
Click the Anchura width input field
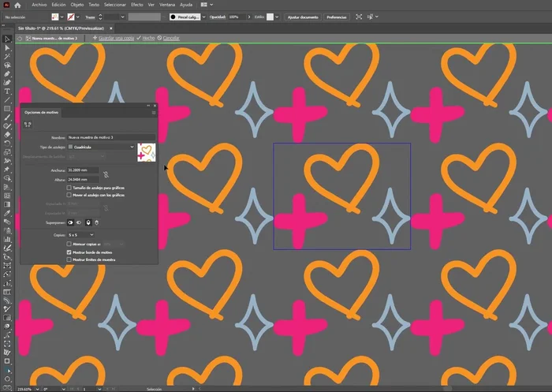(x=83, y=170)
